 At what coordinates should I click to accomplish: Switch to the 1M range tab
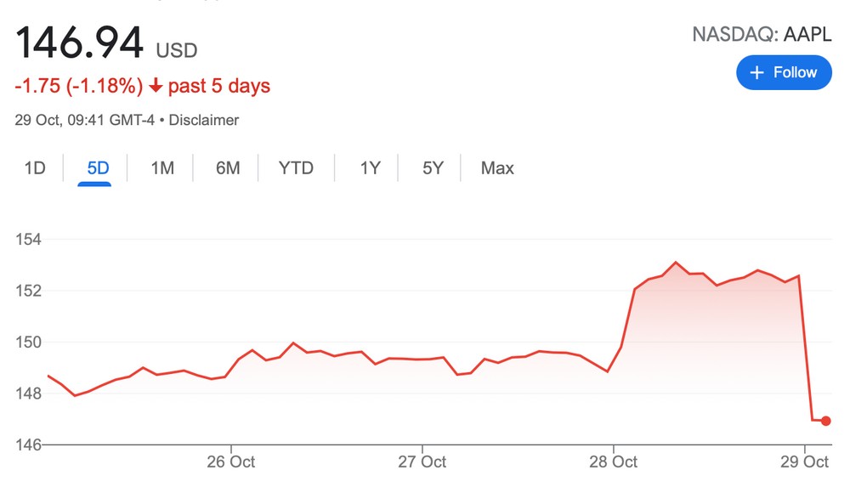tap(162, 168)
